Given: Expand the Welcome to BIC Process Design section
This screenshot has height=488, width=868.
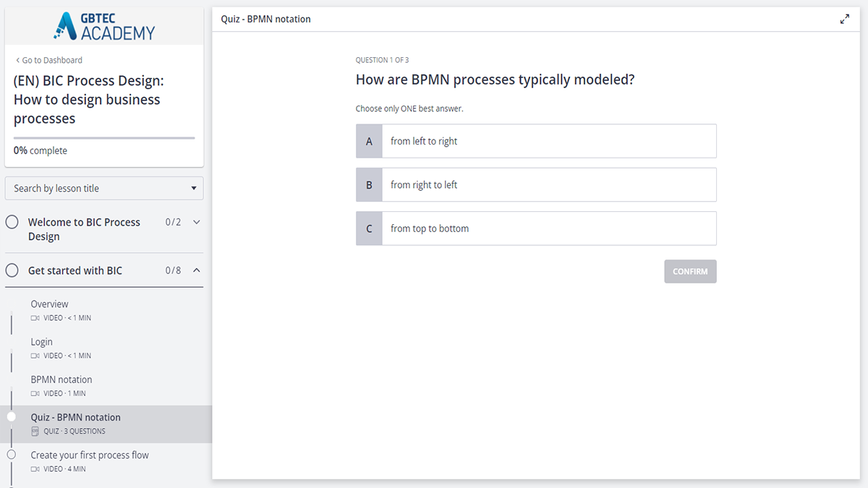Looking at the screenshot, I should pos(197,222).
